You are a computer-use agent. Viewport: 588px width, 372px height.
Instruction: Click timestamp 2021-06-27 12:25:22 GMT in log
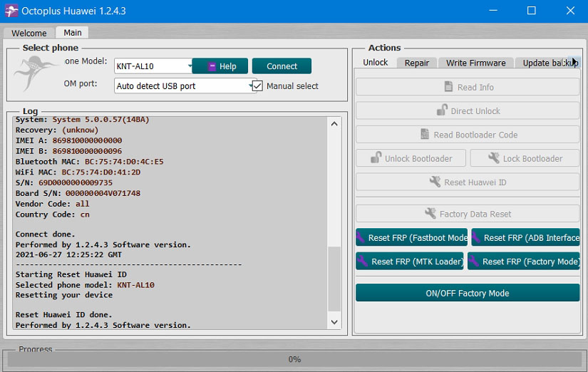click(68, 254)
